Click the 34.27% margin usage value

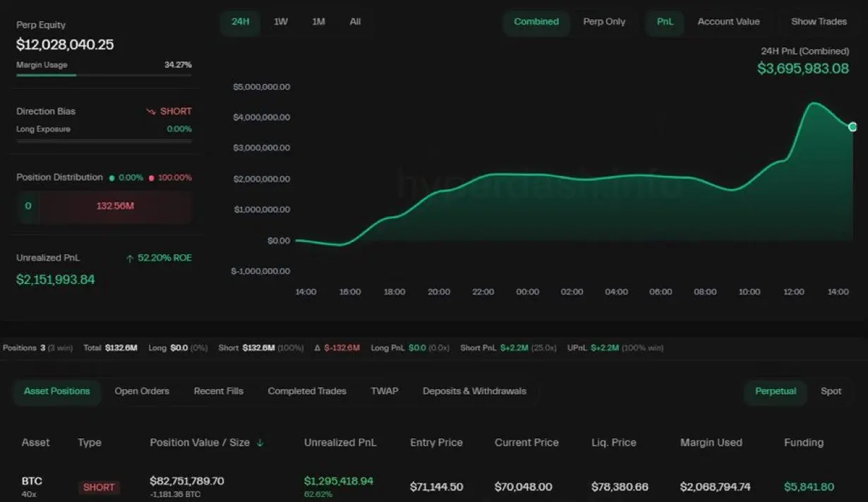tap(178, 65)
